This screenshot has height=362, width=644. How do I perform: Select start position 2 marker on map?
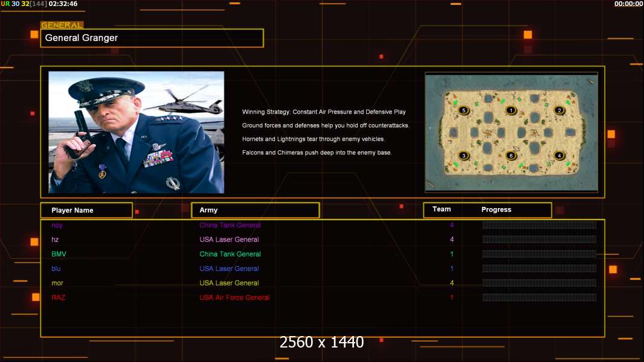[x=559, y=110]
